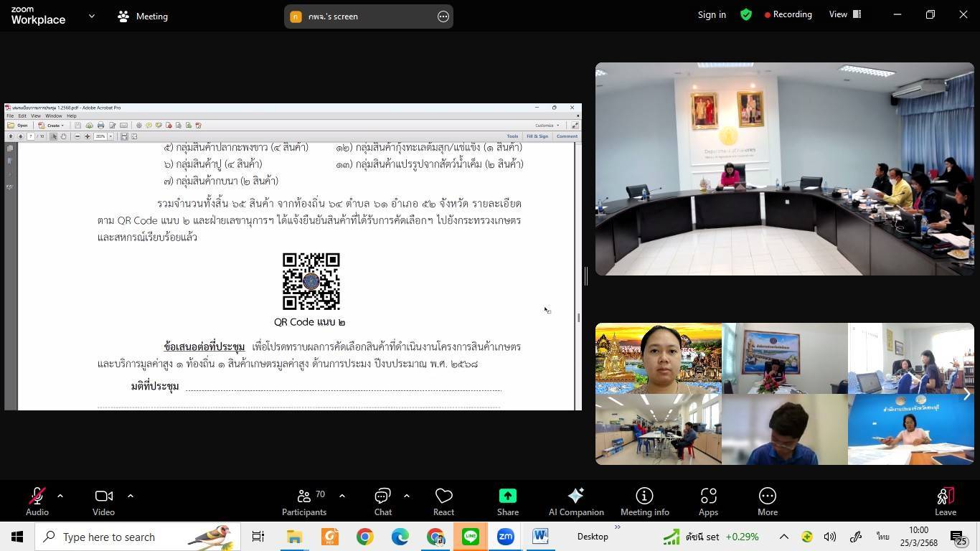980x551 pixels.
Task: Start camera with the Video button
Action: click(103, 501)
